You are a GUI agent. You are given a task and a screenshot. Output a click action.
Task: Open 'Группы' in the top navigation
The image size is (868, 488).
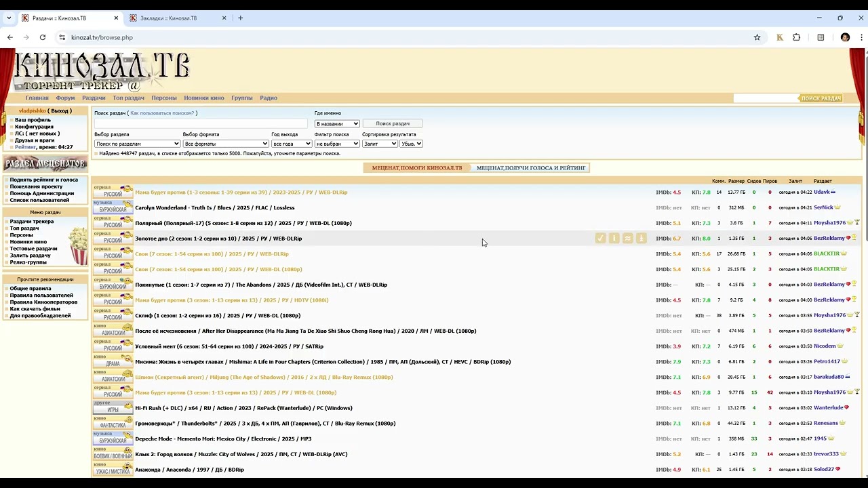pyautogui.click(x=242, y=98)
